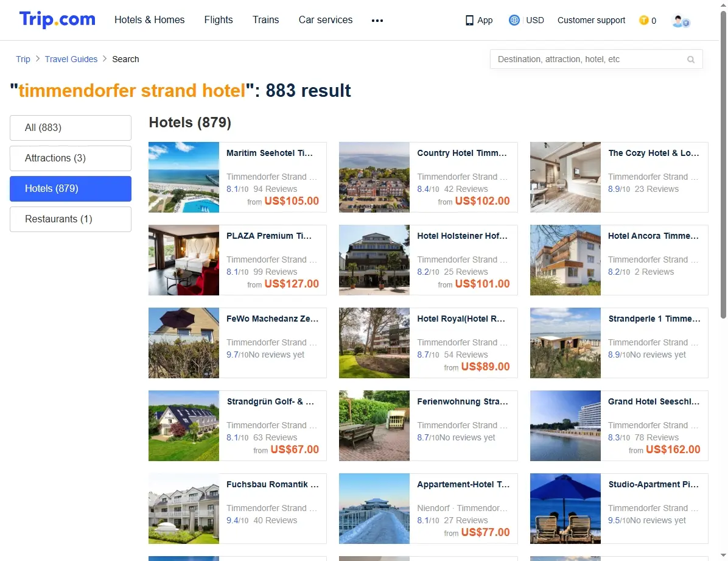
Task: Open The Cozy Hotel & Lo... thumbnail
Action: tap(565, 177)
